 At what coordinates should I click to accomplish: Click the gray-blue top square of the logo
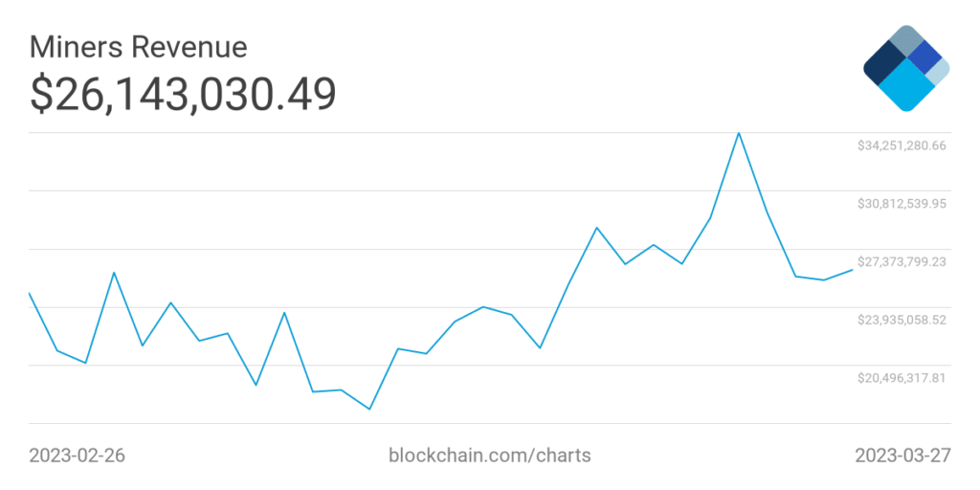pyautogui.click(x=905, y=41)
